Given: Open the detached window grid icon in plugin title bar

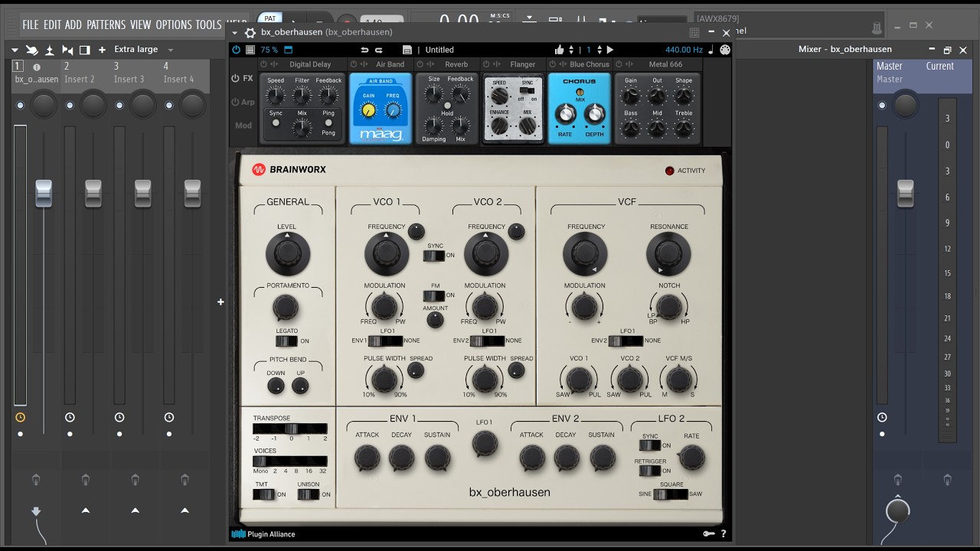Looking at the screenshot, I should (694, 32).
